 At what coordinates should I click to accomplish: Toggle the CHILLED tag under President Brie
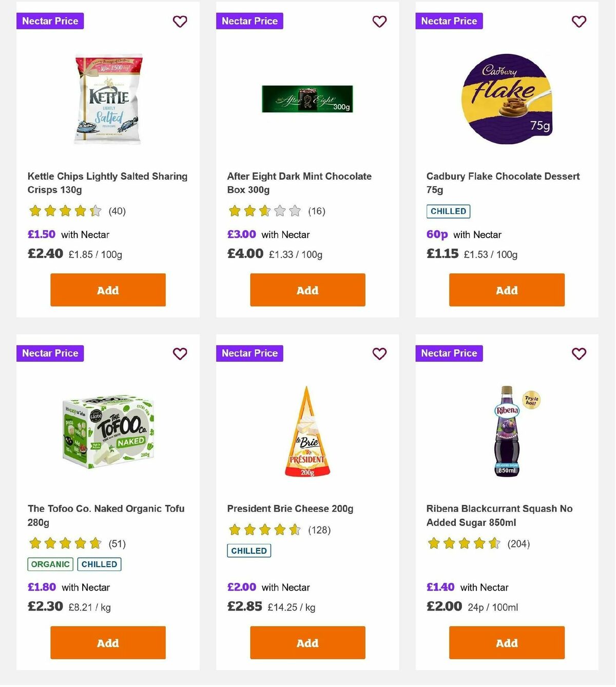click(x=249, y=551)
